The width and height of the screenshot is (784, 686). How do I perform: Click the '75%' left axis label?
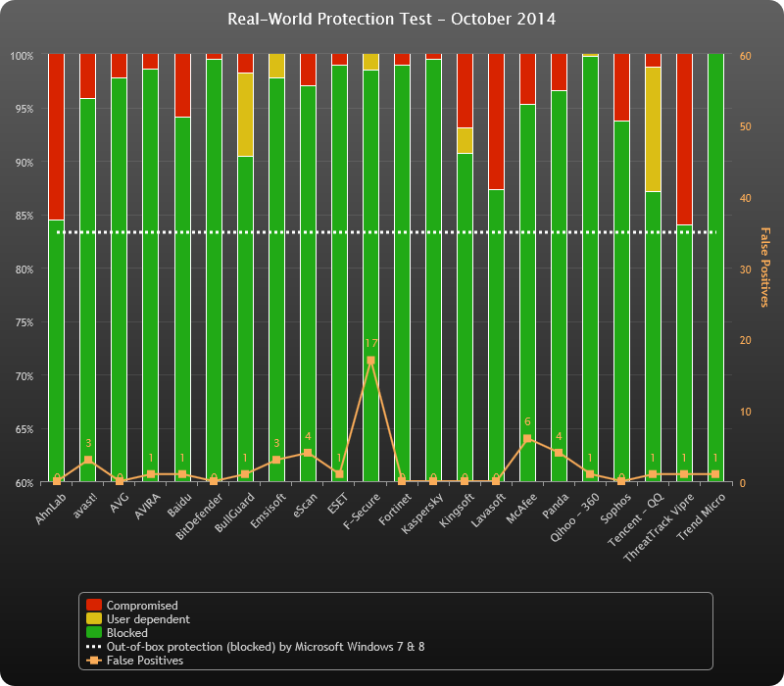point(24,322)
